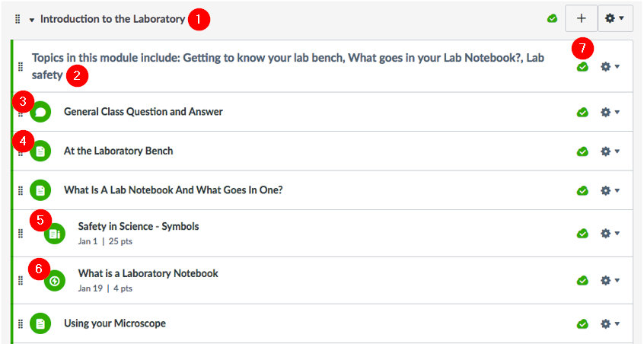Open the module settings gear dropdown in the header
Screen dimensions: 644x344
coord(615,18)
